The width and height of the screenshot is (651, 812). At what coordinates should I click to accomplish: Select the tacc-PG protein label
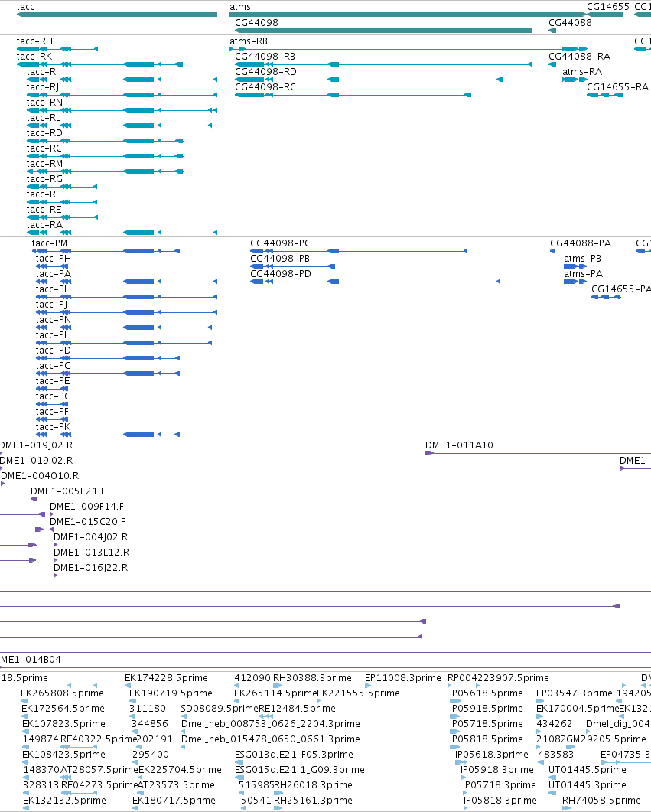(x=54, y=396)
